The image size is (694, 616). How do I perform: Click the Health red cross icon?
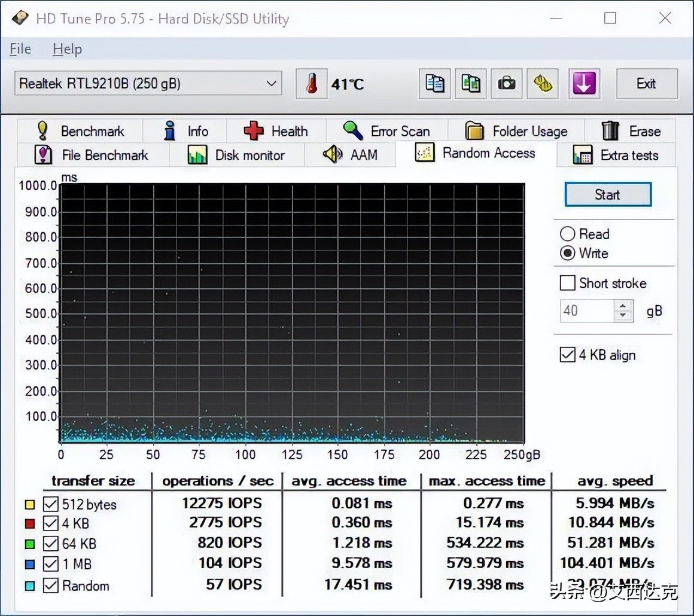point(254,130)
